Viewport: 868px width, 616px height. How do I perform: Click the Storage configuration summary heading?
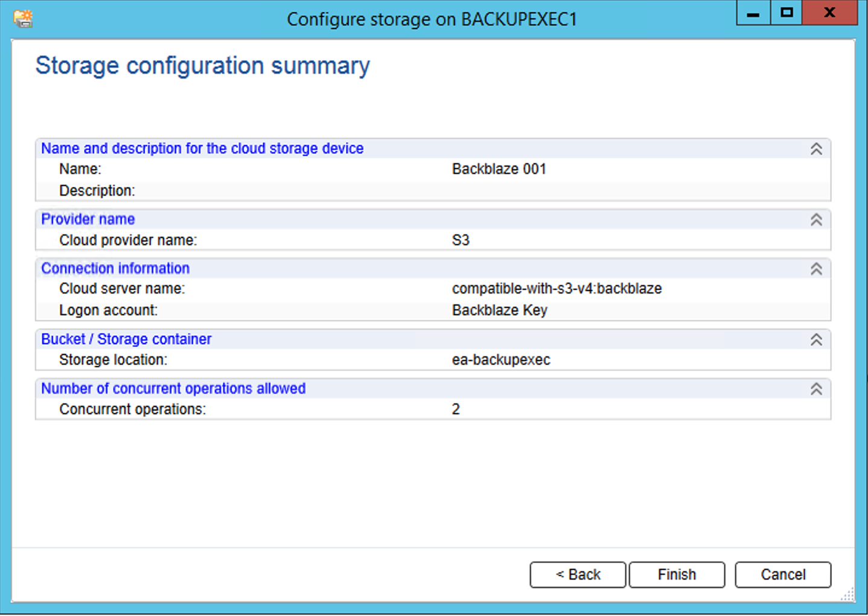tap(202, 66)
